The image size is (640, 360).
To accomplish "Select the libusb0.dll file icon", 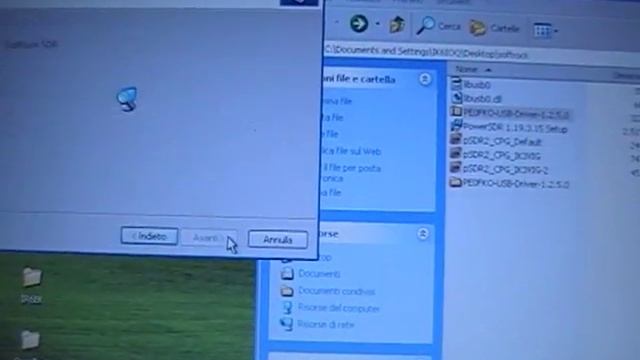I will point(456,98).
